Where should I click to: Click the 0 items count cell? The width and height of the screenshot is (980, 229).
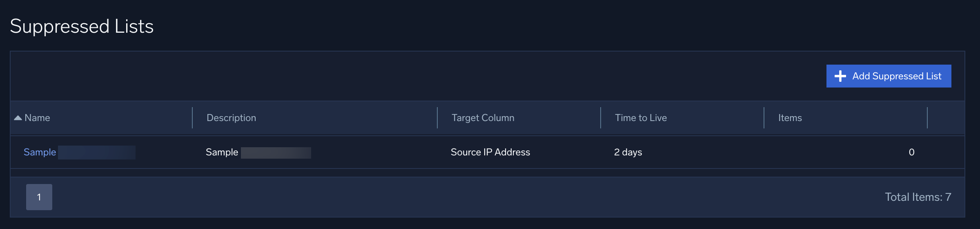[x=911, y=152]
